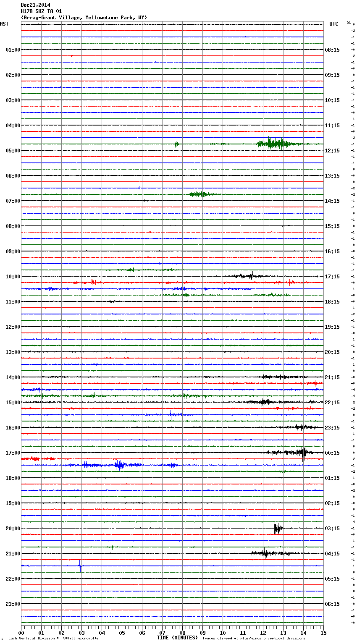Click the 14:15 UTC time label

click(332, 201)
